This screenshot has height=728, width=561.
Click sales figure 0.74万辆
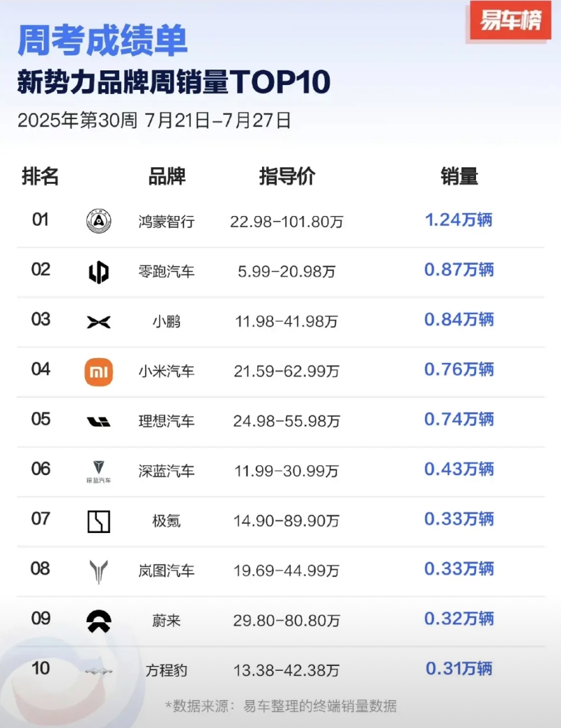click(459, 419)
